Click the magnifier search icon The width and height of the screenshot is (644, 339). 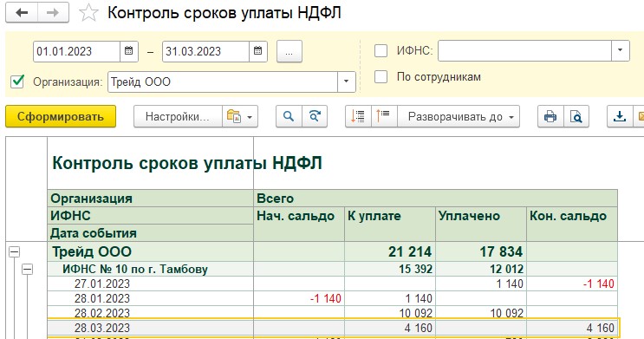click(289, 117)
